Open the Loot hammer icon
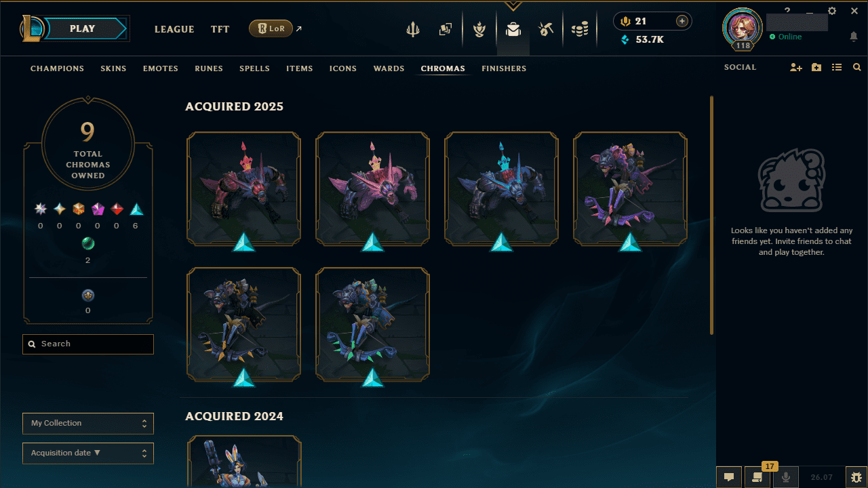The image size is (868, 488). pyautogui.click(x=547, y=29)
